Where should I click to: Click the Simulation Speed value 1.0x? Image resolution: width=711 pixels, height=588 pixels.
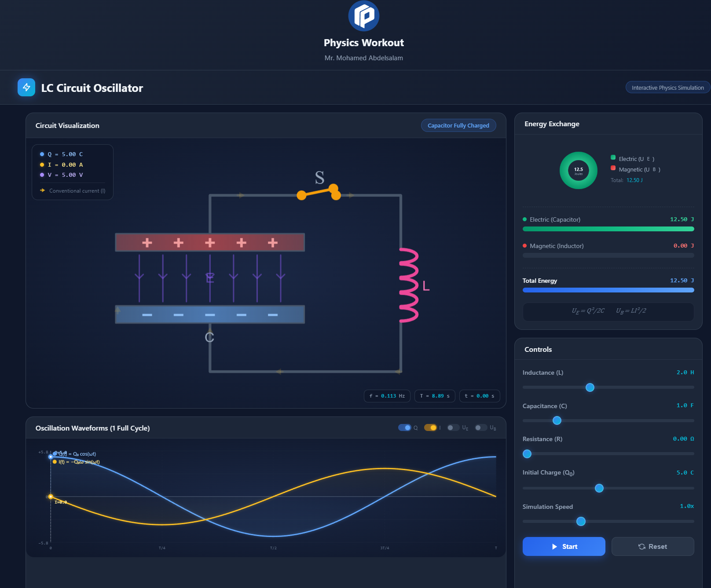tap(687, 506)
